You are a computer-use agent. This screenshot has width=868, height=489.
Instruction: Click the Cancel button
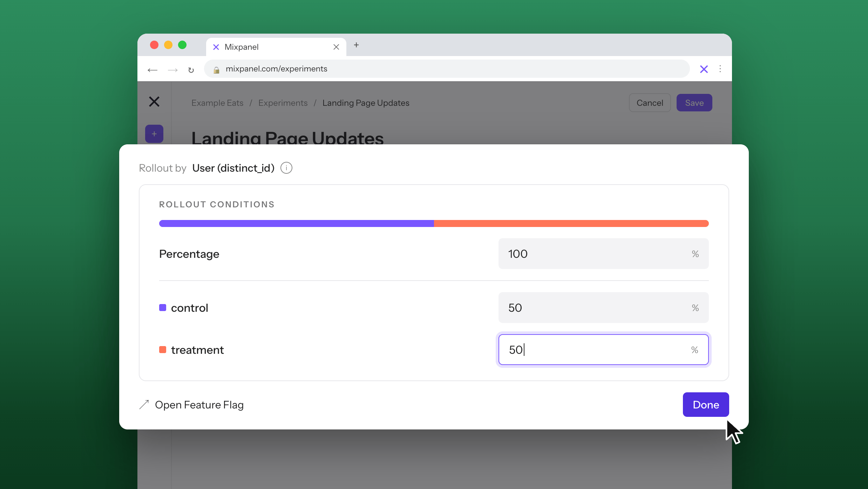[650, 103]
